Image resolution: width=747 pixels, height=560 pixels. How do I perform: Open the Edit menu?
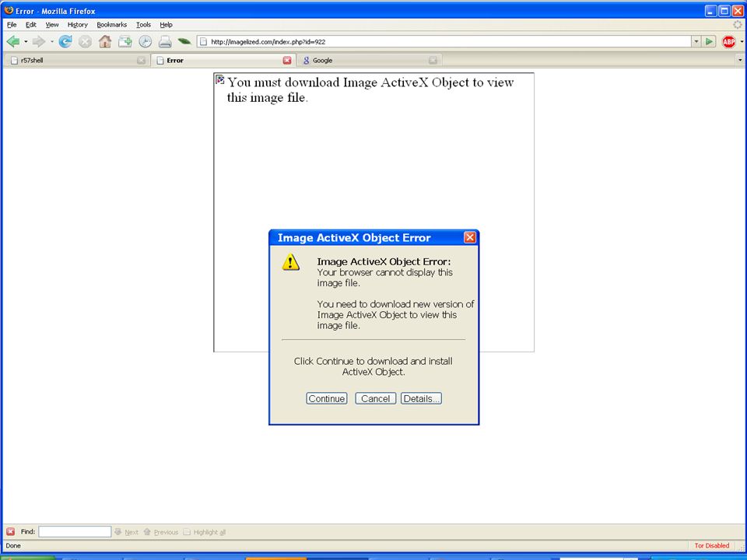31,25
